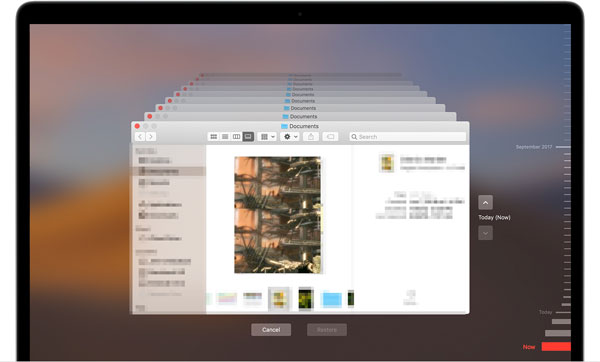Switch to list view
This screenshot has width=600, height=362.
(x=225, y=137)
